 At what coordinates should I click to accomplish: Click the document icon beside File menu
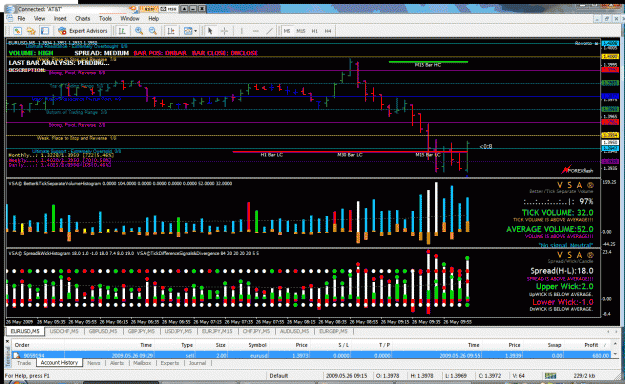[x=10, y=18]
